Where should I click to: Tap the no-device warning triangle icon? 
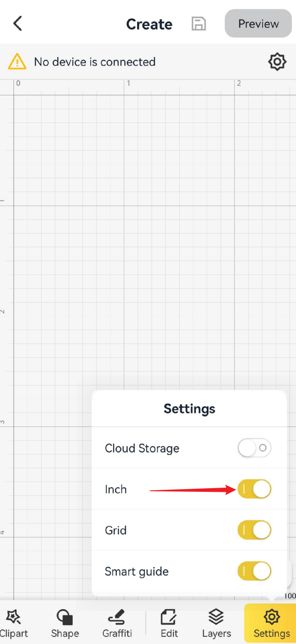tap(17, 62)
